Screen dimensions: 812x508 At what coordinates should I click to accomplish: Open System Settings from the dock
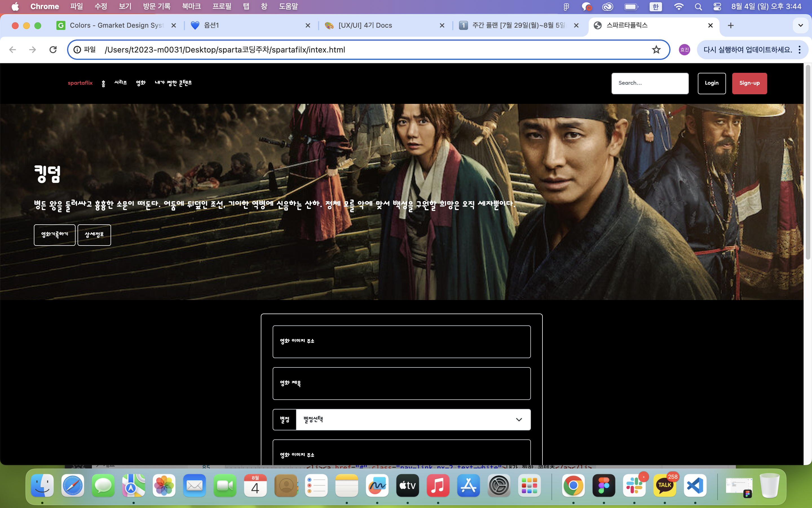(x=499, y=485)
